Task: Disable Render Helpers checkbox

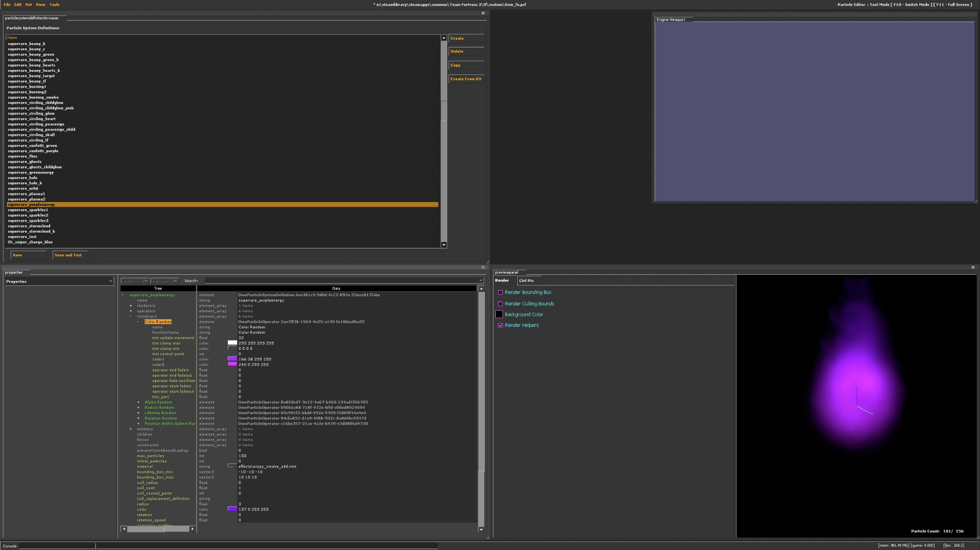Action: (x=501, y=326)
